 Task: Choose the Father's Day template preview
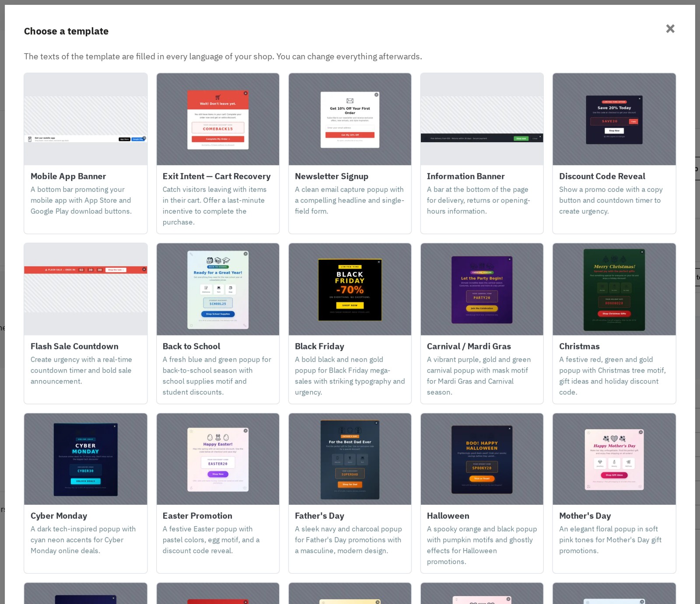[350, 459]
